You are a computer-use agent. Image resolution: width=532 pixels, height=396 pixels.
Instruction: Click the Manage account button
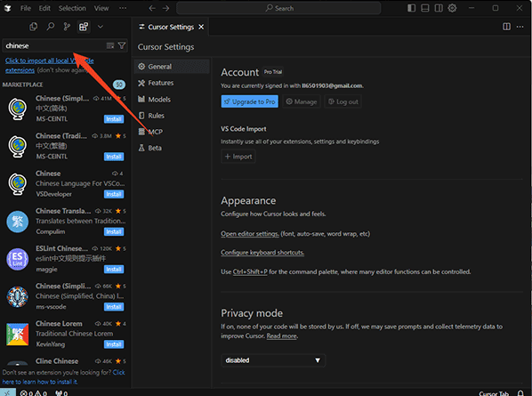click(x=302, y=101)
